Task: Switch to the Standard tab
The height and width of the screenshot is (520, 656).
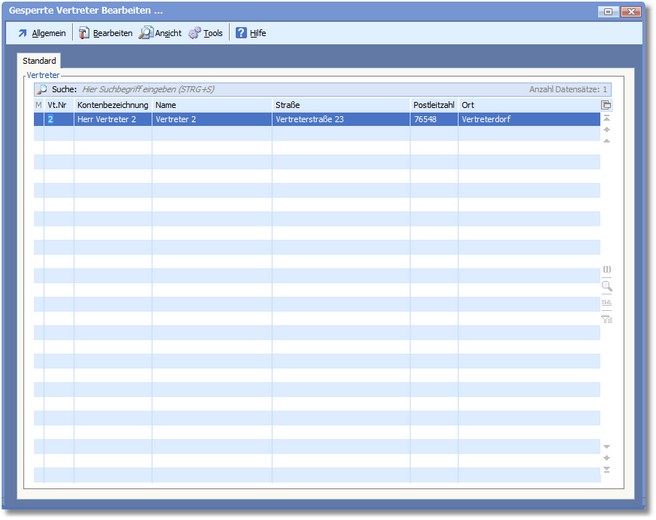Action: [40, 61]
